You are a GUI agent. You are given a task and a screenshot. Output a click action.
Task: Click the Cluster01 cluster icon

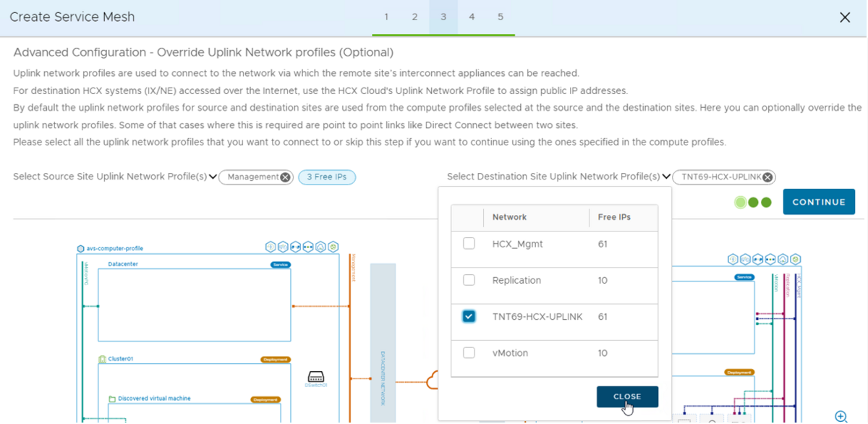(102, 359)
